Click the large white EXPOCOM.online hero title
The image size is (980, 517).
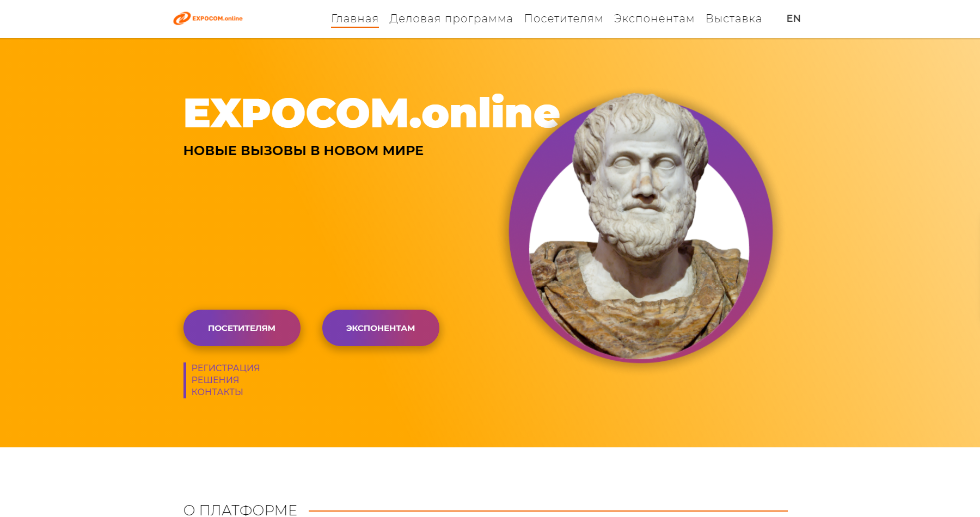pyautogui.click(x=371, y=113)
